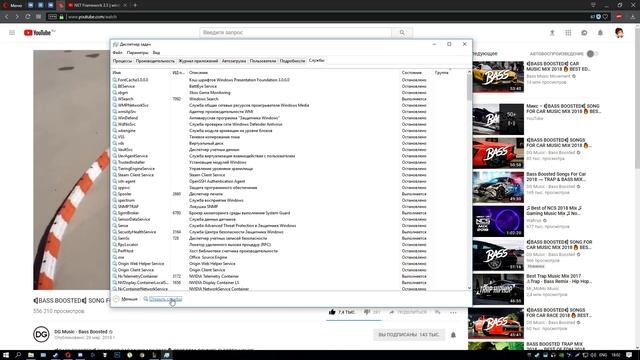Switch to the Пользователи tab

[x=263, y=61]
